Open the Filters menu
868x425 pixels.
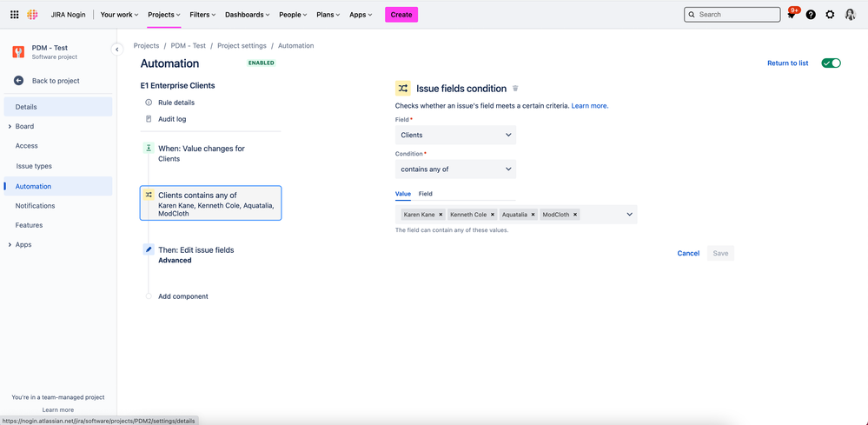(x=202, y=15)
